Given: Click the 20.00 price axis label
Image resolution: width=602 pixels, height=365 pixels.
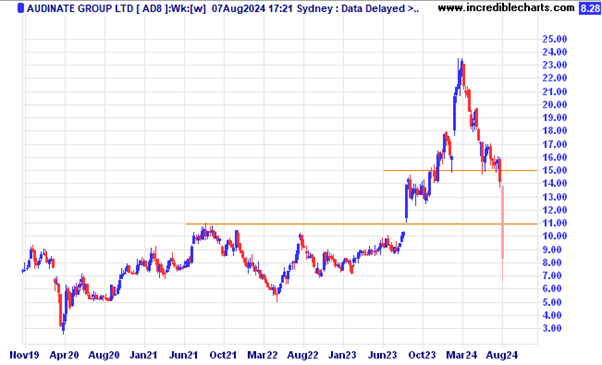Looking at the screenshot, I should click(x=554, y=104).
